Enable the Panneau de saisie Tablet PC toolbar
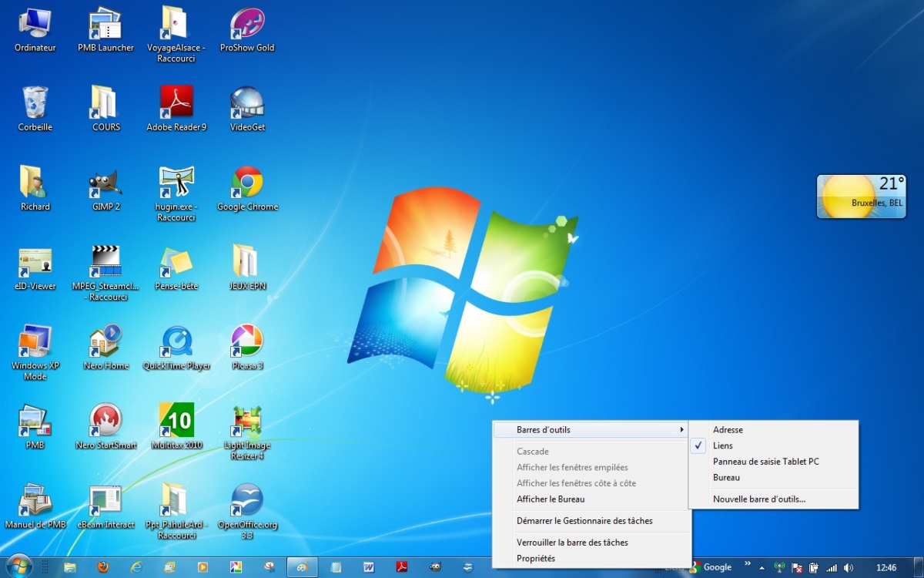 coord(773,462)
